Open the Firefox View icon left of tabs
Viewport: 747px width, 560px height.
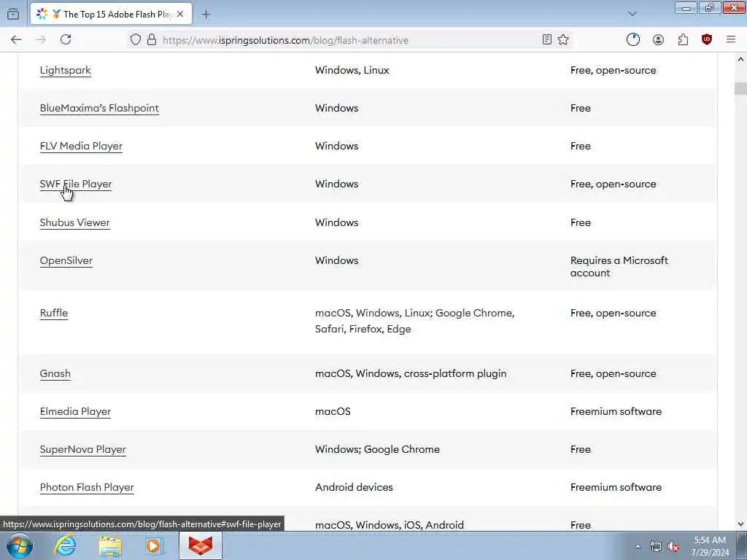(x=13, y=15)
